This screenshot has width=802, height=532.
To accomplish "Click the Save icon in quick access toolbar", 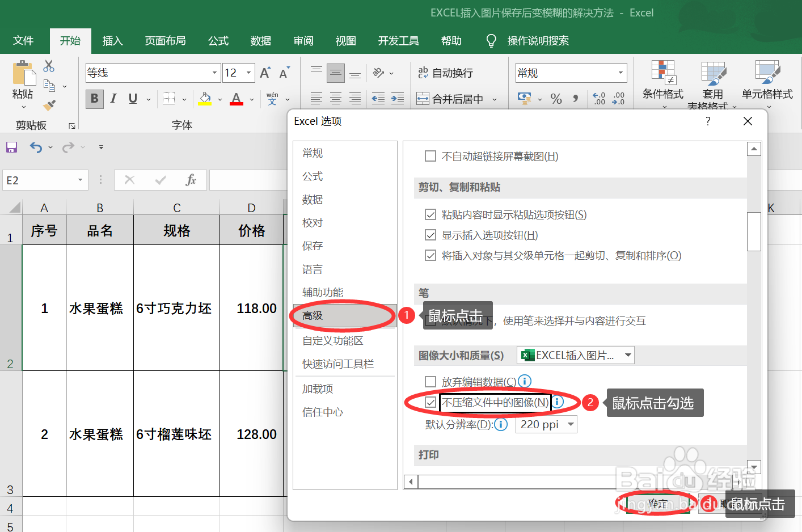I will (x=11, y=147).
